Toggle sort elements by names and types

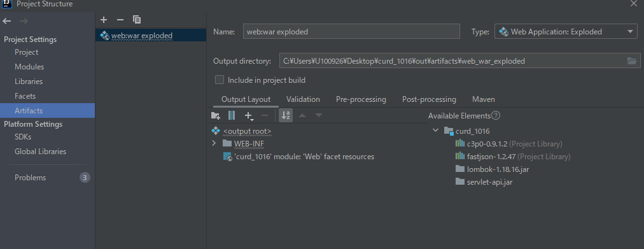286,115
